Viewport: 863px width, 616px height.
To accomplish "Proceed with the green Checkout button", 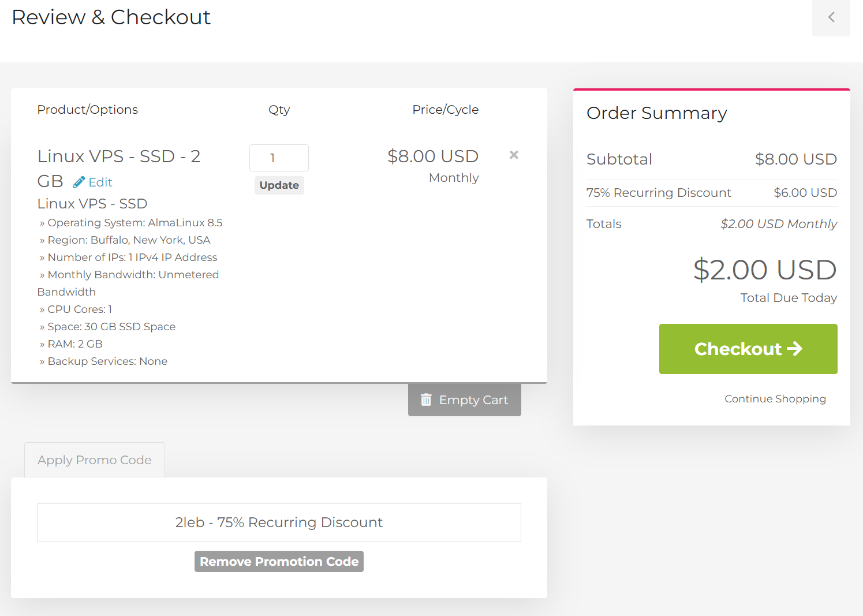I will click(748, 349).
